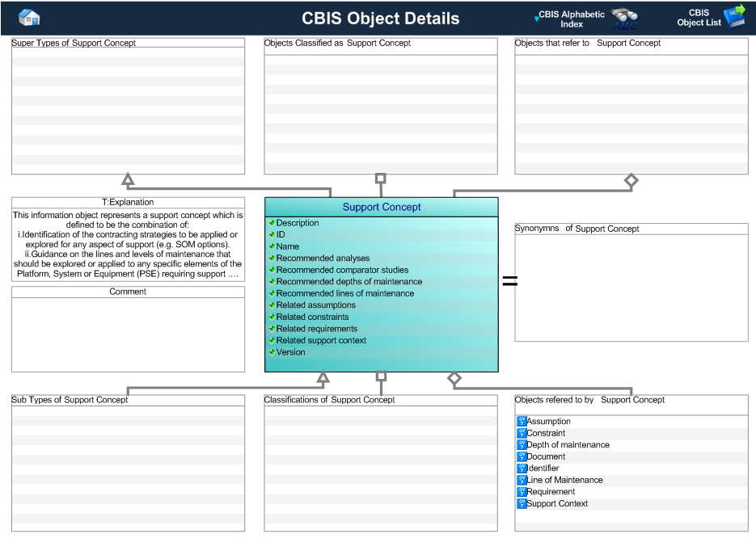Click the green bullet beside Recommended analyses
The height and width of the screenshot is (538, 756).
[x=272, y=258]
